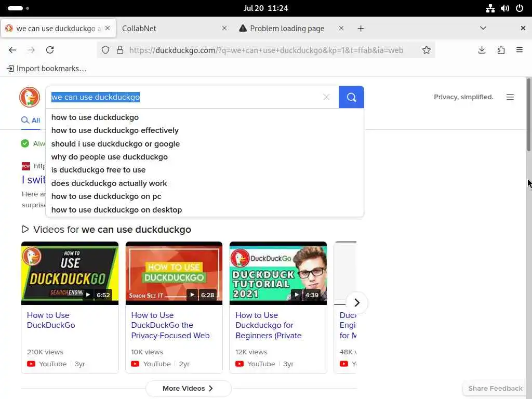Image resolution: width=532 pixels, height=399 pixels.
Task: Play the 4:39 DuckDuck Tutorial 2021 video
Action: [x=278, y=273]
